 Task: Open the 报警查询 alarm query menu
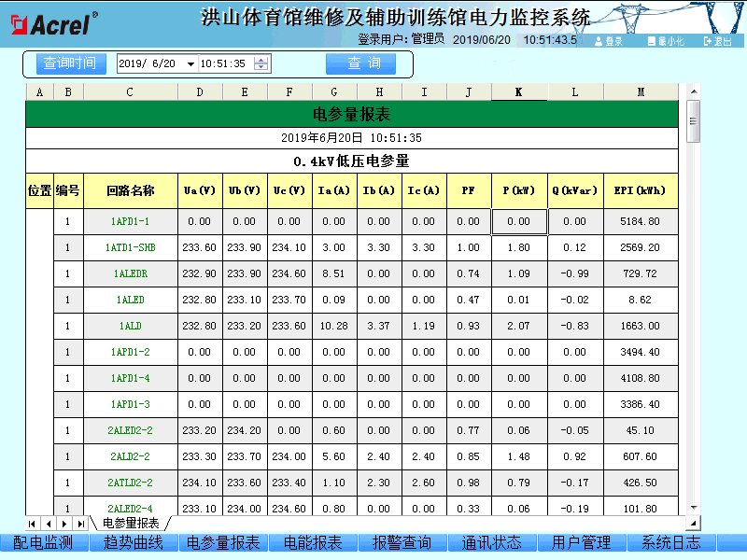(x=402, y=542)
